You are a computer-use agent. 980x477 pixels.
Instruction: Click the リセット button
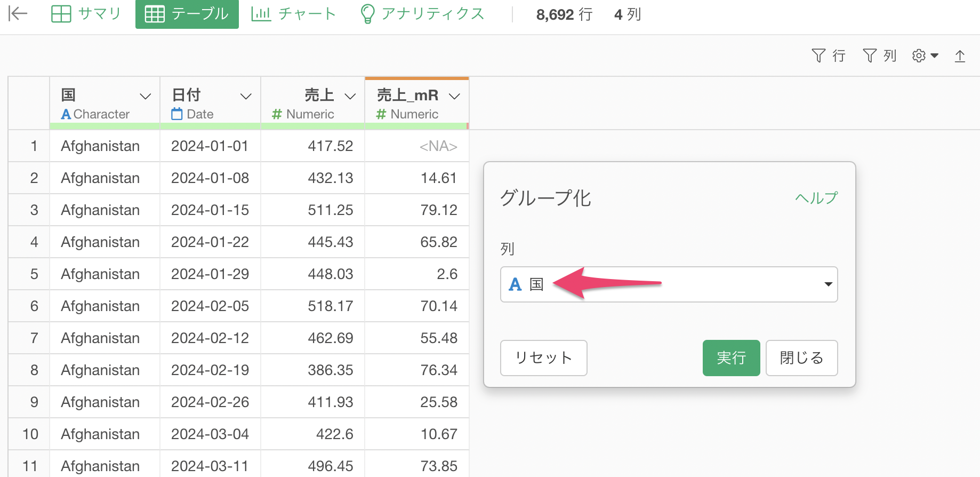click(544, 358)
